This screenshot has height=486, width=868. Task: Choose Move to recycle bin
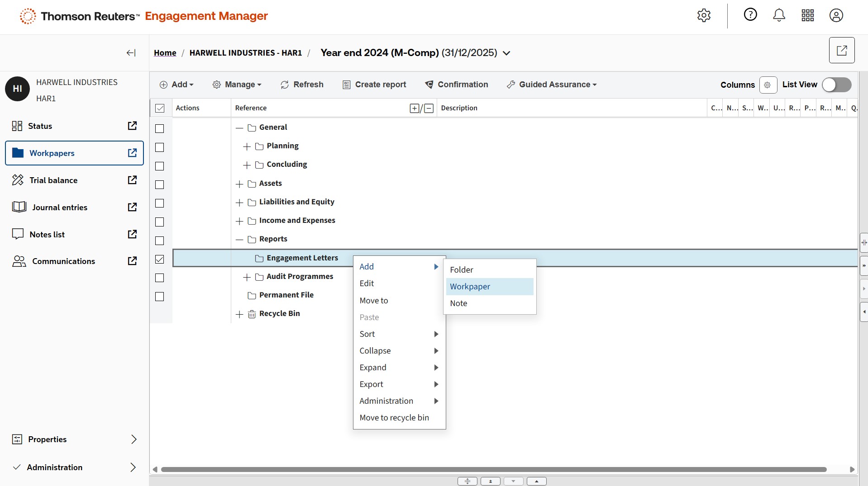coord(394,418)
